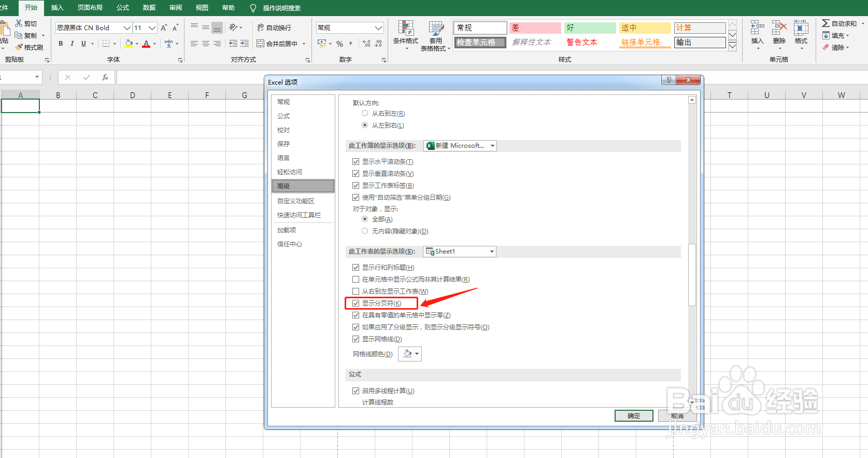Open the Page Layout ribbon tab

[90, 8]
